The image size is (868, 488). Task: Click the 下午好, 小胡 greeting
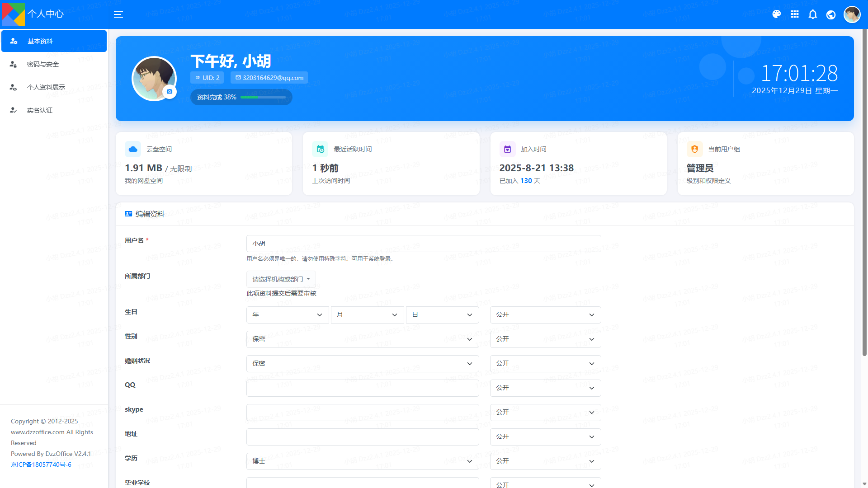(231, 61)
